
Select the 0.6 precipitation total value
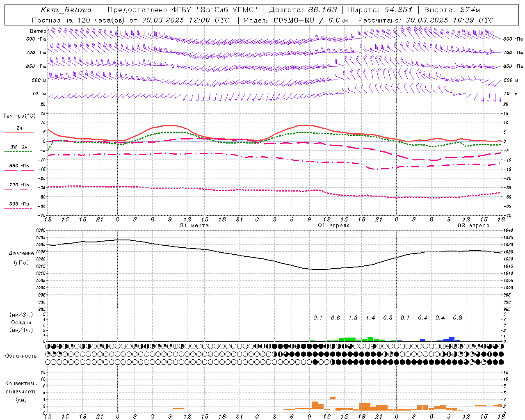coord(335,318)
